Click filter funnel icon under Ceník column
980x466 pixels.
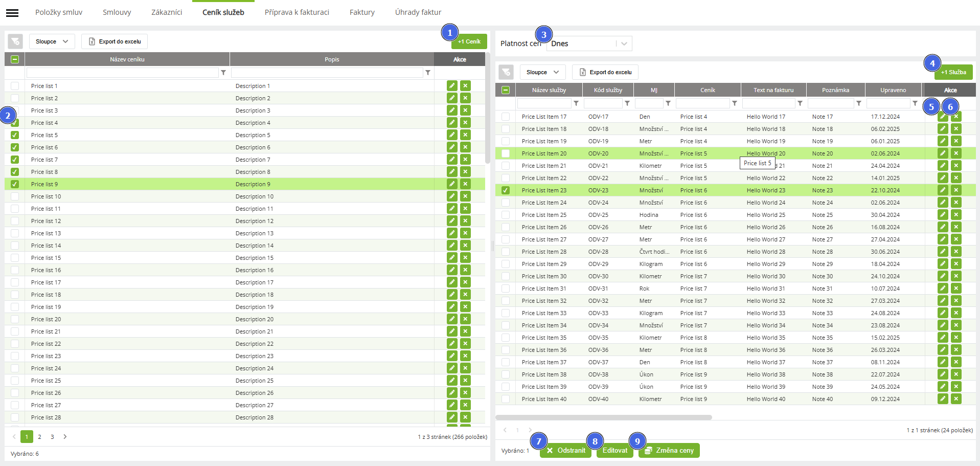pyautogui.click(x=734, y=103)
